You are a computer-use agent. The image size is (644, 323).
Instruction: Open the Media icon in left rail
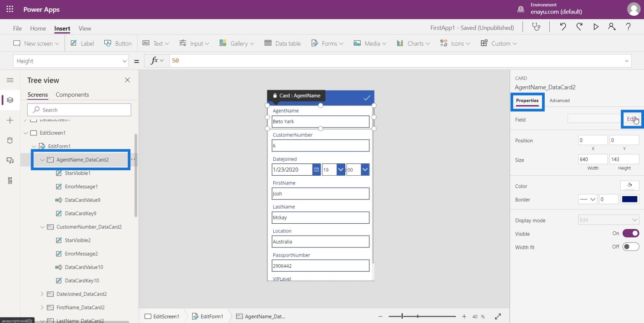tap(10, 160)
